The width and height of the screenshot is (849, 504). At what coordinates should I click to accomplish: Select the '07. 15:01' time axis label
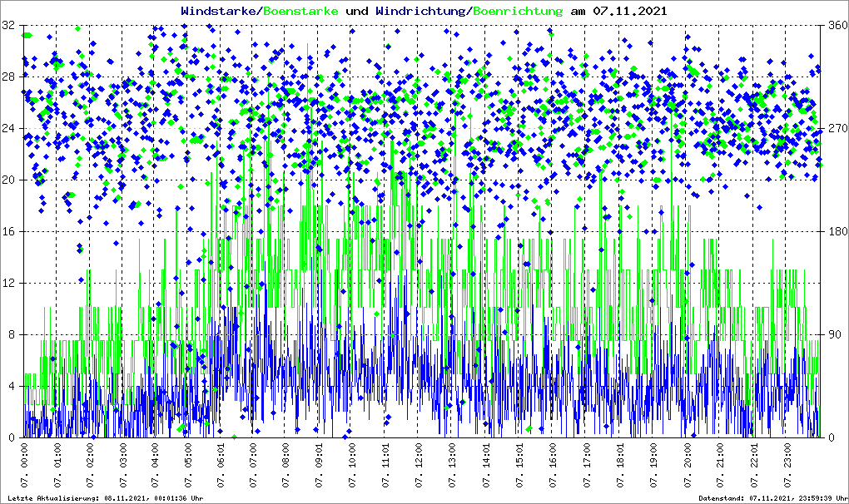click(519, 465)
